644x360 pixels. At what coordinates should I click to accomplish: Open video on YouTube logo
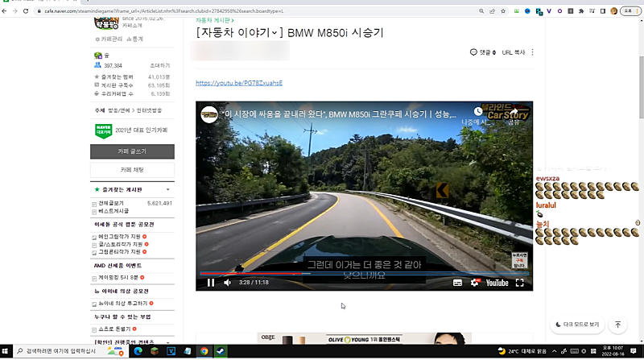(497, 283)
